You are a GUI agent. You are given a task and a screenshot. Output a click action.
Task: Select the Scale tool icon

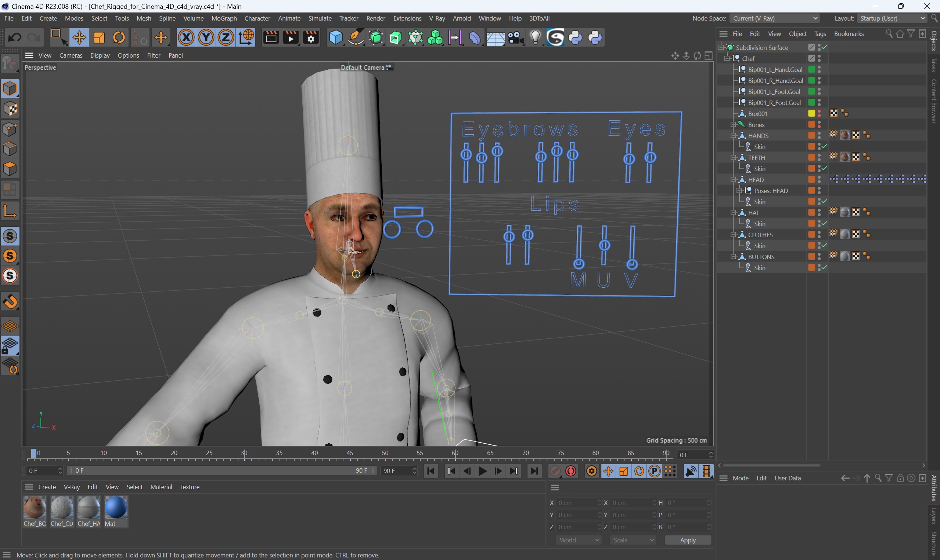99,38
